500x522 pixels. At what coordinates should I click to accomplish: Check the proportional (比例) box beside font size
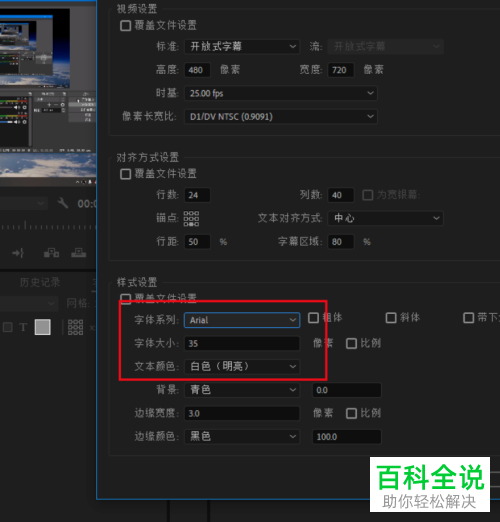[x=351, y=343]
